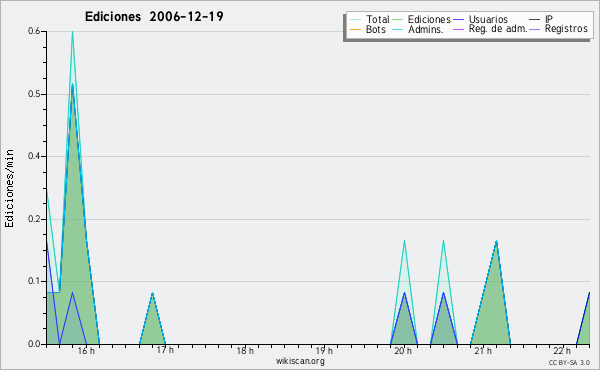
Task: Click the 'Ediciones' legend label
Action: point(429,19)
